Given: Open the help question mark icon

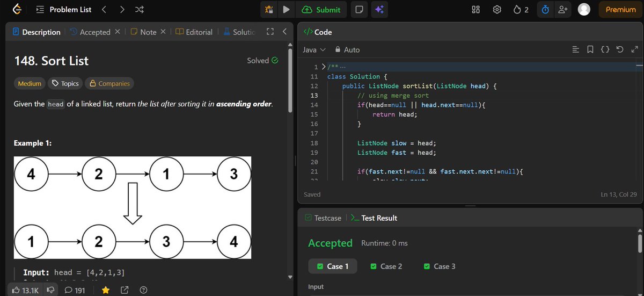Looking at the screenshot, I should [143, 290].
